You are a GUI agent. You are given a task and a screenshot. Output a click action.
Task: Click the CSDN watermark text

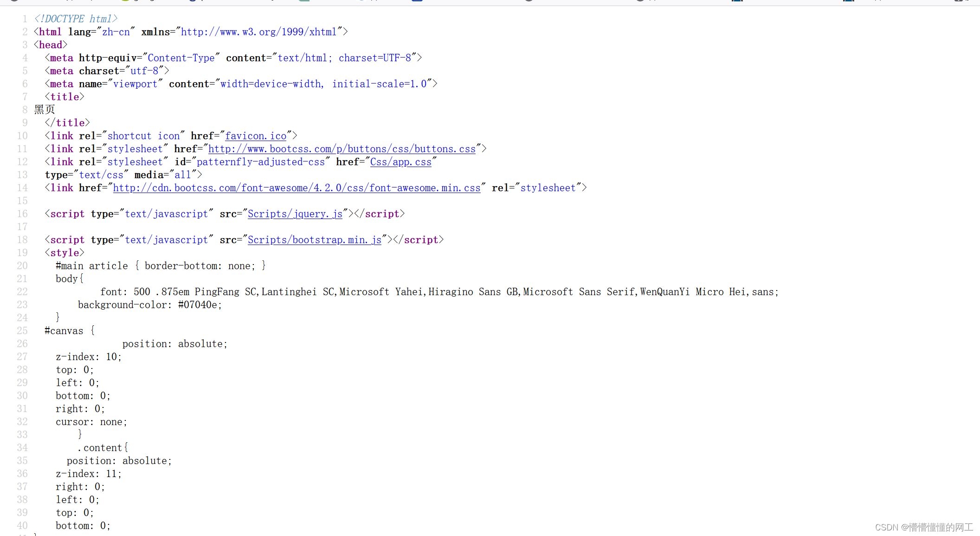coord(923,527)
